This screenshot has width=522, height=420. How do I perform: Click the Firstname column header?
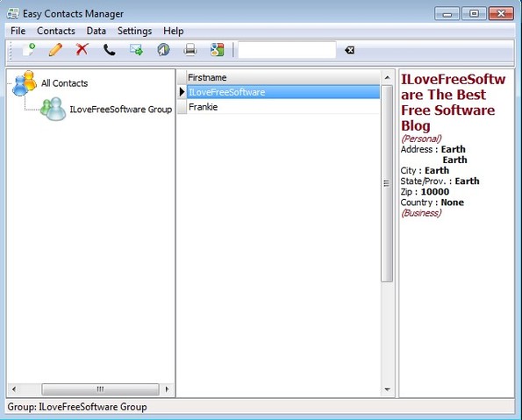click(283, 77)
